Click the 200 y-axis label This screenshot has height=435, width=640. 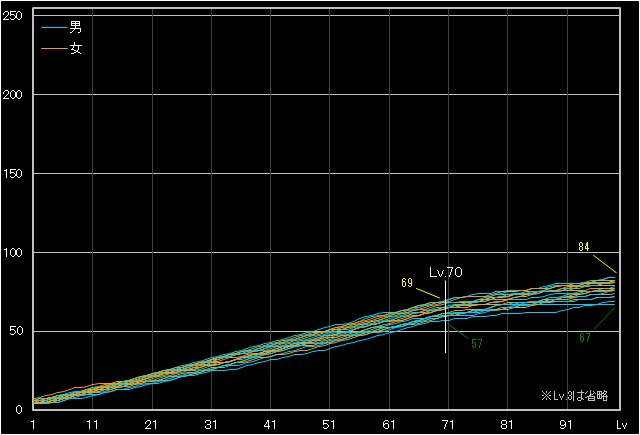[x=13, y=95]
